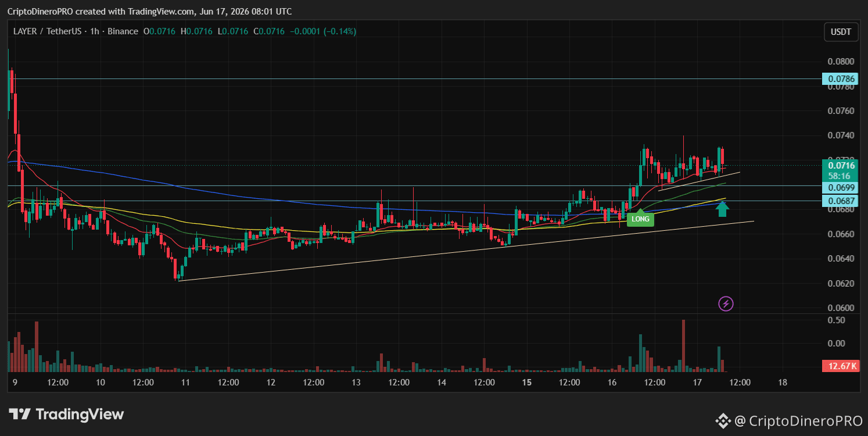Click the red 12.67K volume label
The image size is (868, 436).
[841, 366]
